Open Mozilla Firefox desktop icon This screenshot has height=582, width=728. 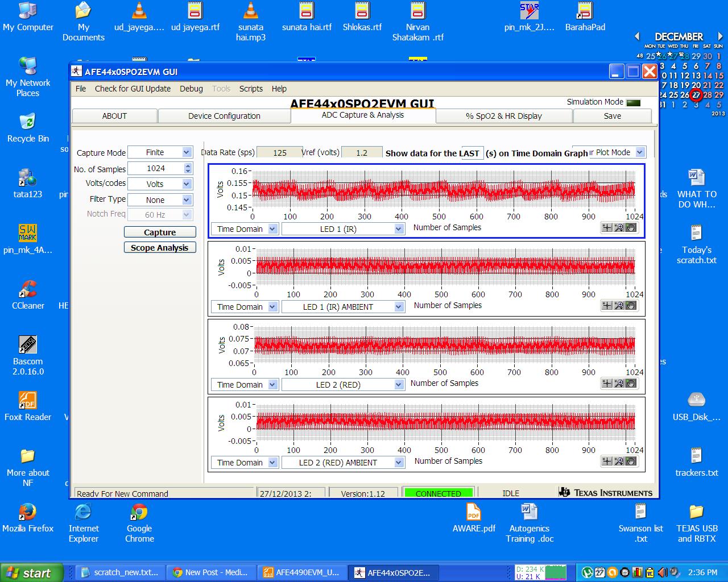pos(27,518)
